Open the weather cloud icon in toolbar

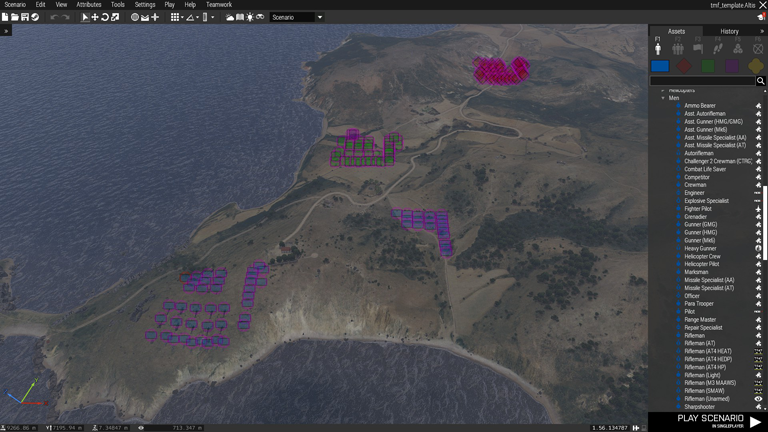coord(230,17)
